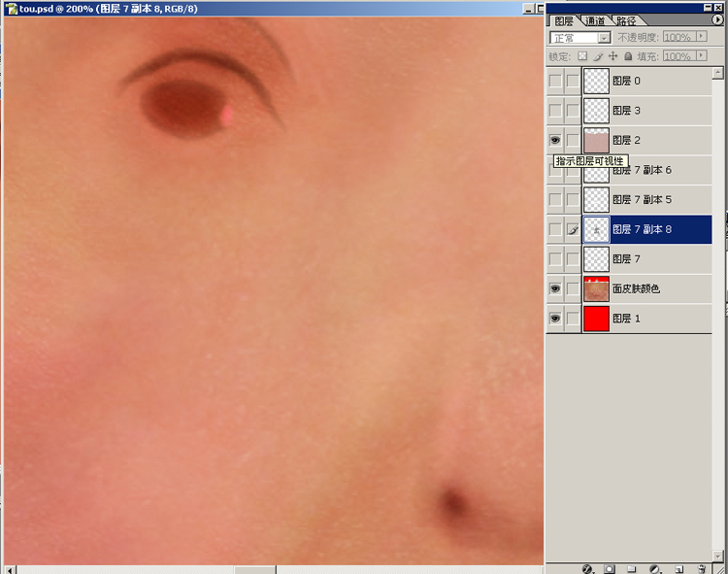728x574 pixels.
Task: Lock transparent pixels icon
Action: click(x=582, y=57)
